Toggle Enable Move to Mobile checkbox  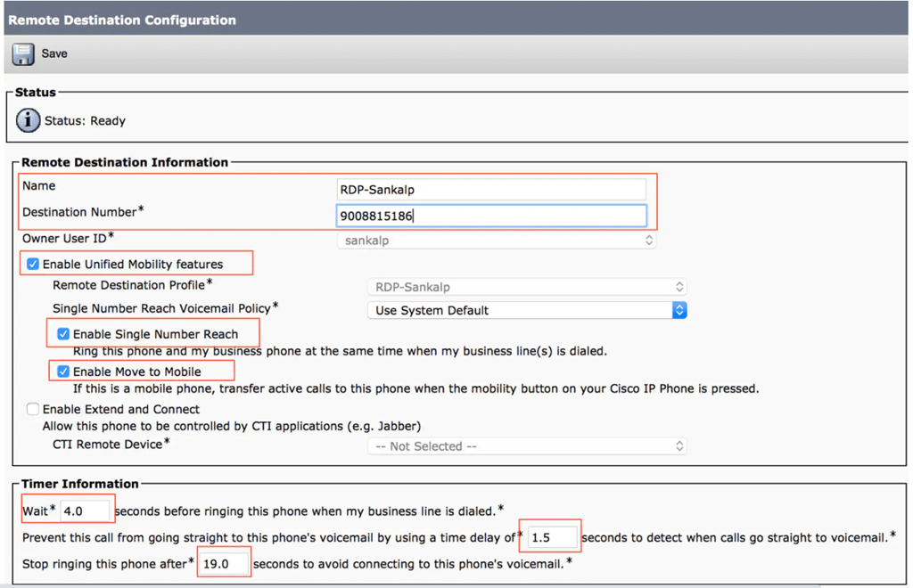tap(63, 371)
